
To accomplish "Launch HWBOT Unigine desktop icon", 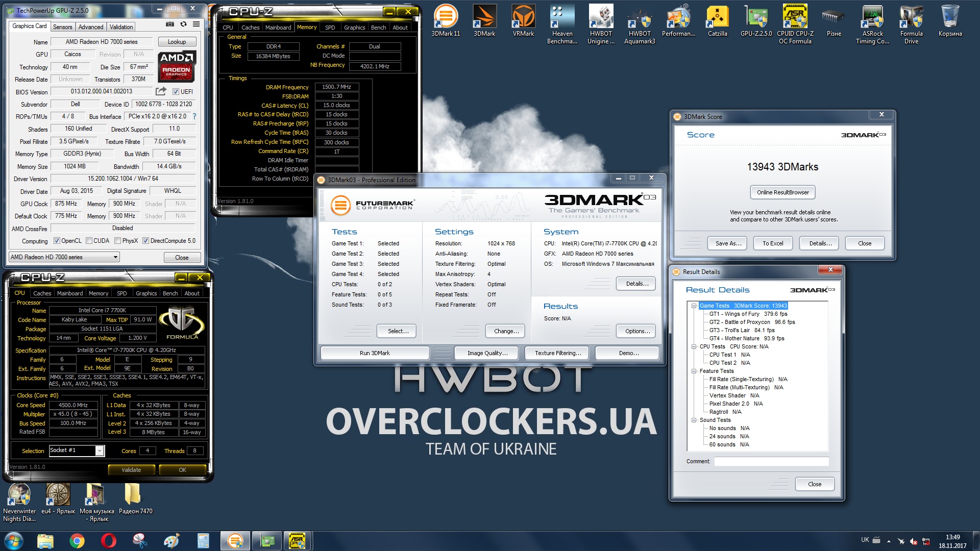I will (601, 24).
